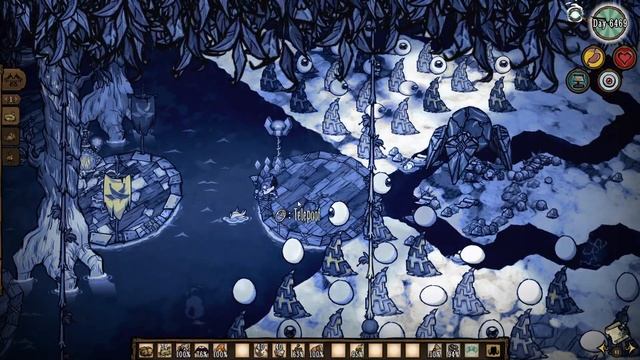Click the eyeball next to Teleport label
The height and width of the screenshot is (360, 640).
pos(338,213)
